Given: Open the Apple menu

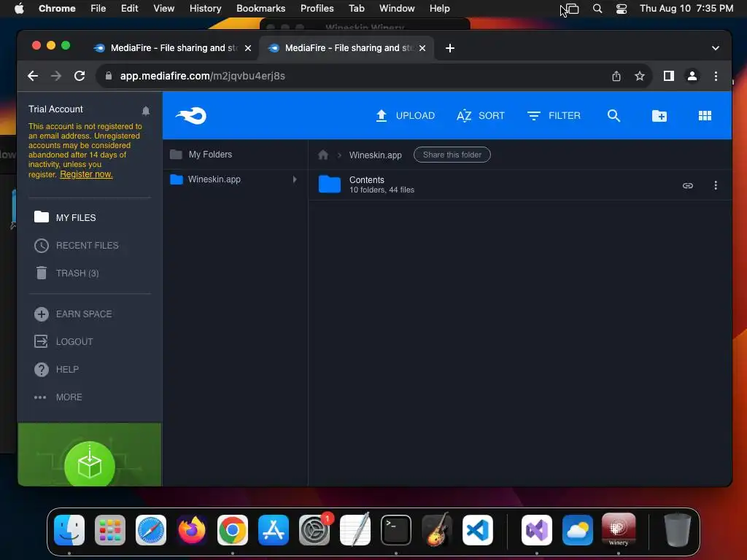Looking at the screenshot, I should pos(19,8).
